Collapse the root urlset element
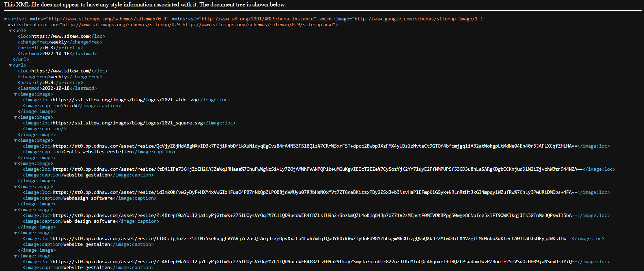644x271 pixels. click(x=5, y=19)
